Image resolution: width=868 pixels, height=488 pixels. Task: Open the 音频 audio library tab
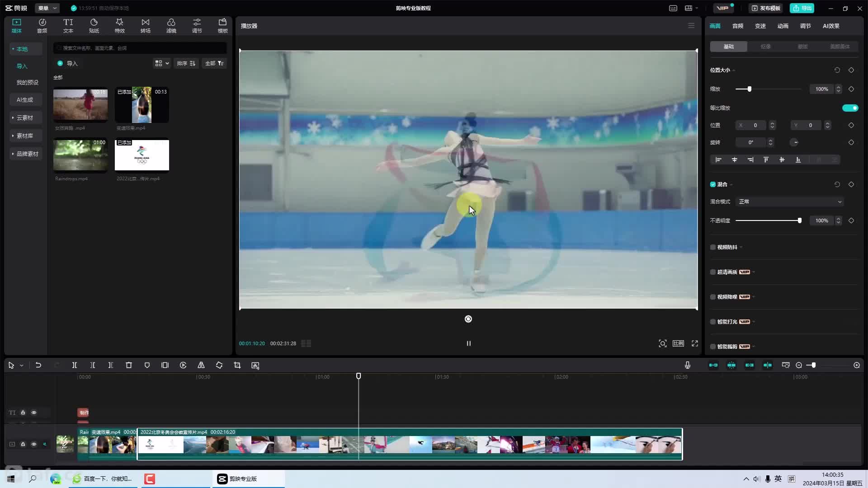pos(42,26)
